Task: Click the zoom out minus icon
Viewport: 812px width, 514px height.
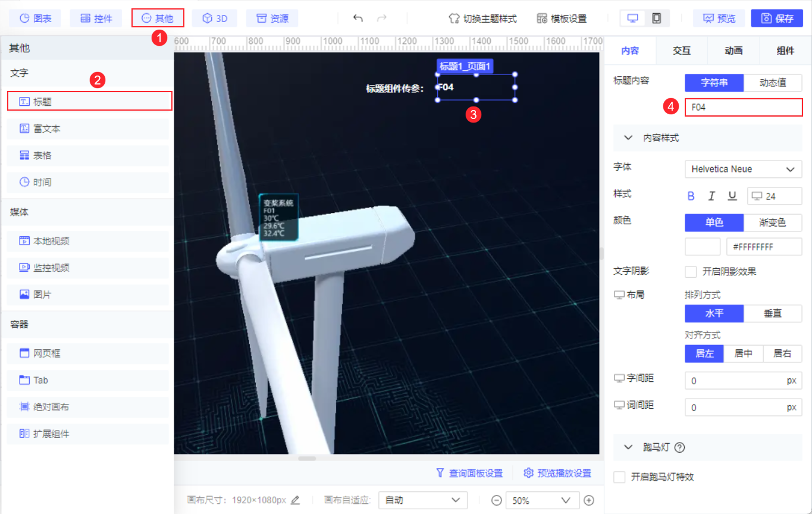Action: tap(497, 500)
